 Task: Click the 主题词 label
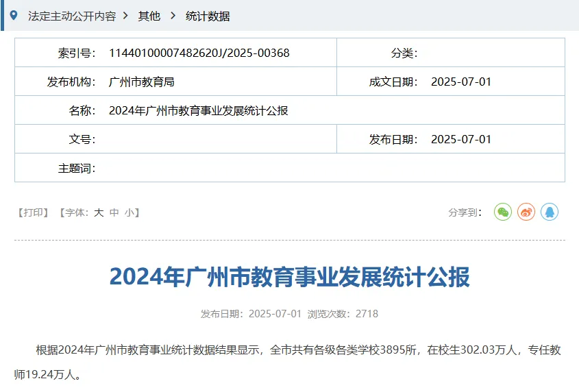(x=77, y=168)
